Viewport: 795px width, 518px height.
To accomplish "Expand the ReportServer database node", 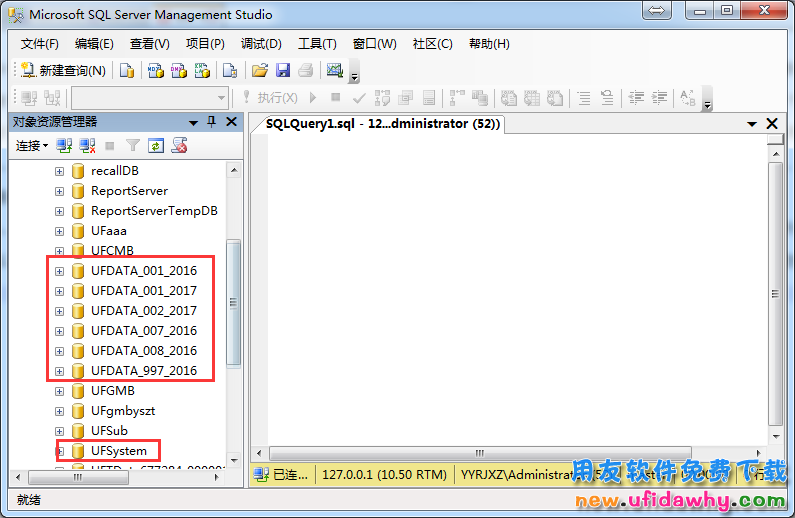I will tap(59, 191).
